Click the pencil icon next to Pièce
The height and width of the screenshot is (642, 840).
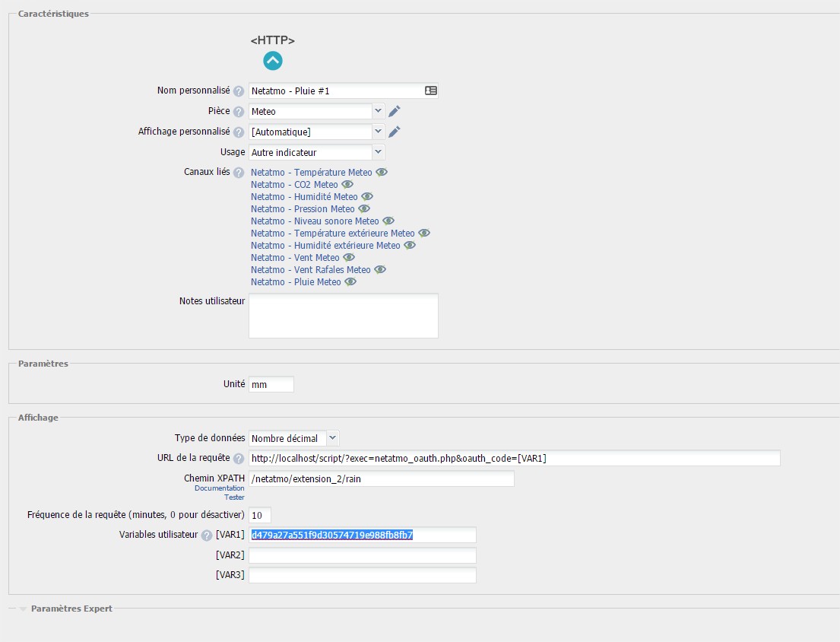tap(394, 112)
